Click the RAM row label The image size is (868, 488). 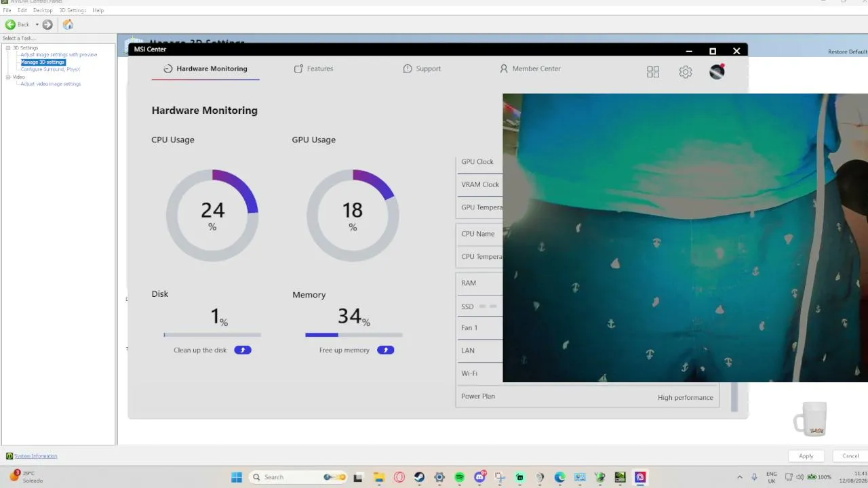click(469, 283)
